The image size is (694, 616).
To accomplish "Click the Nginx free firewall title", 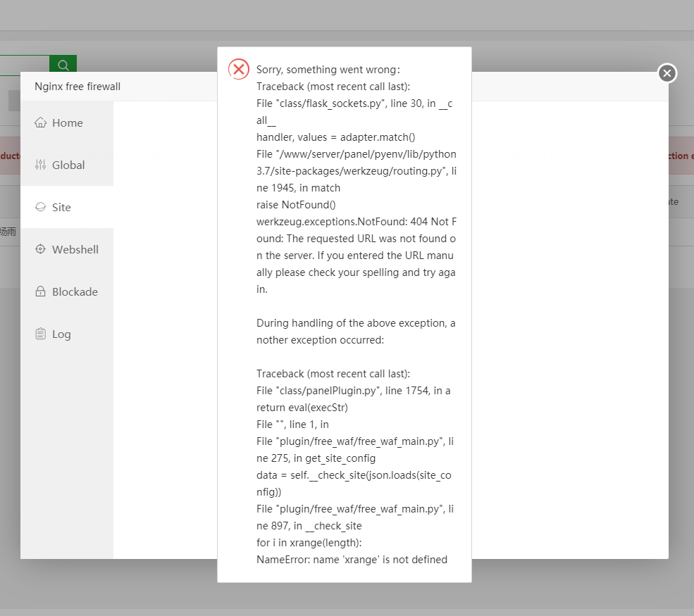I will click(x=80, y=86).
